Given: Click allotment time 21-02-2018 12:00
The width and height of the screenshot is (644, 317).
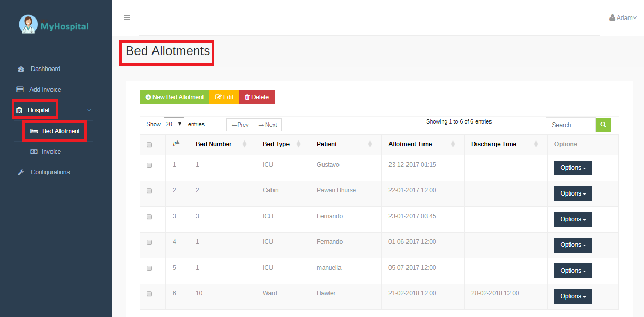Looking at the screenshot, I should (x=412, y=293).
